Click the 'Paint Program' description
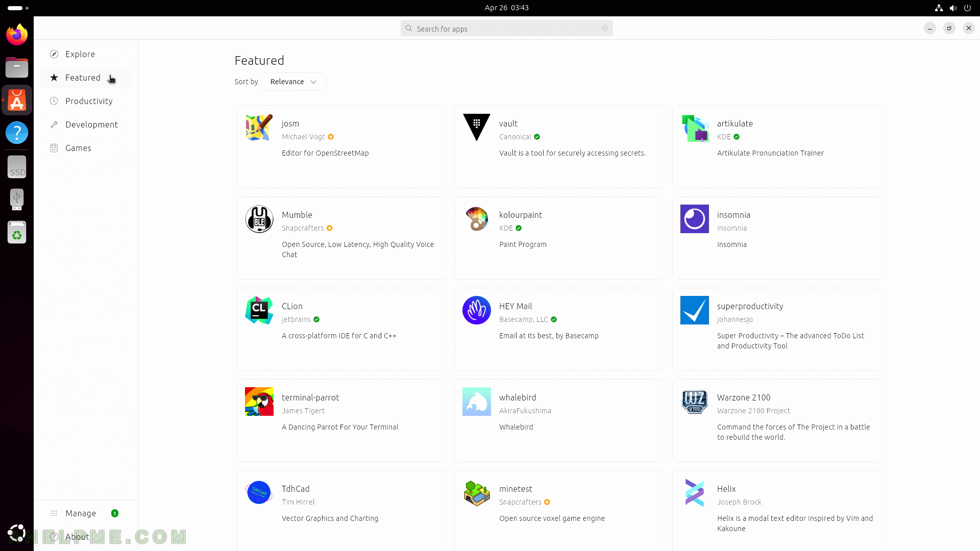 coord(523,244)
